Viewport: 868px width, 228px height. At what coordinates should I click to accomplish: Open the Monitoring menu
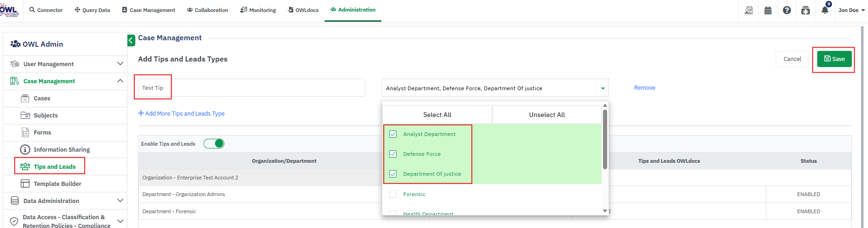pyautogui.click(x=258, y=10)
